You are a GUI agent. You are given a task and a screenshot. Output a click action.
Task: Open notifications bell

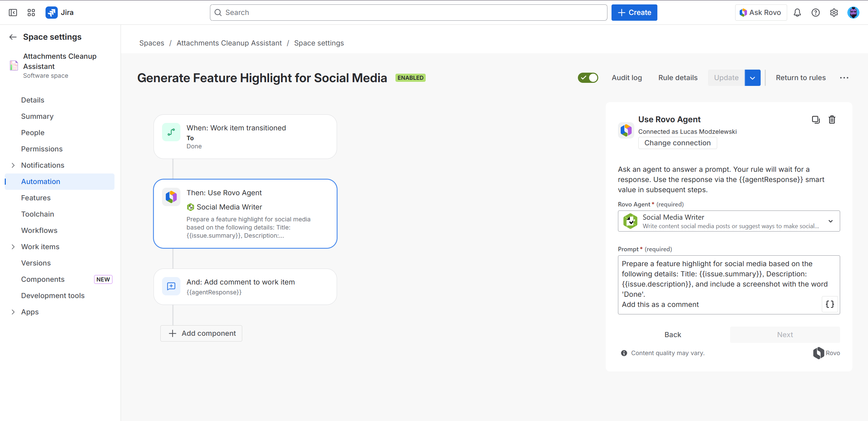(797, 12)
